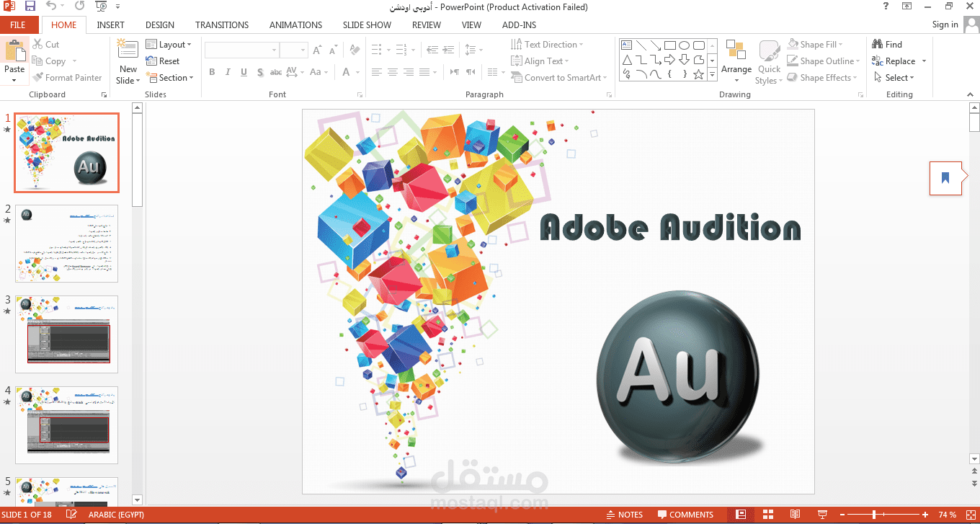Click the Cut scissors button
The height and width of the screenshot is (524, 980).
(x=45, y=45)
